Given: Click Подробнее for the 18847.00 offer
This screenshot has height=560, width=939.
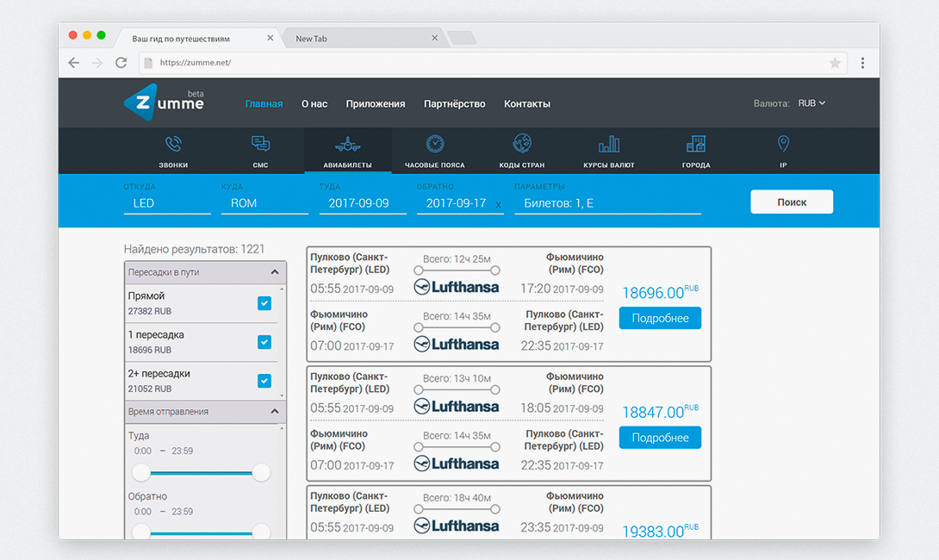Looking at the screenshot, I should click(x=660, y=437).
